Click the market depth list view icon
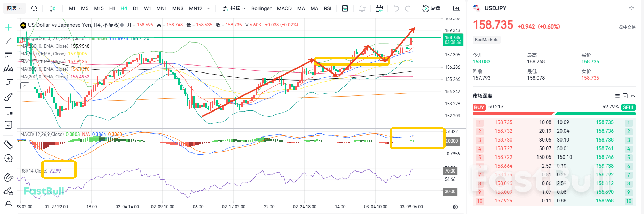The width and height of the screenshot is (644, 214). [618, 96]
